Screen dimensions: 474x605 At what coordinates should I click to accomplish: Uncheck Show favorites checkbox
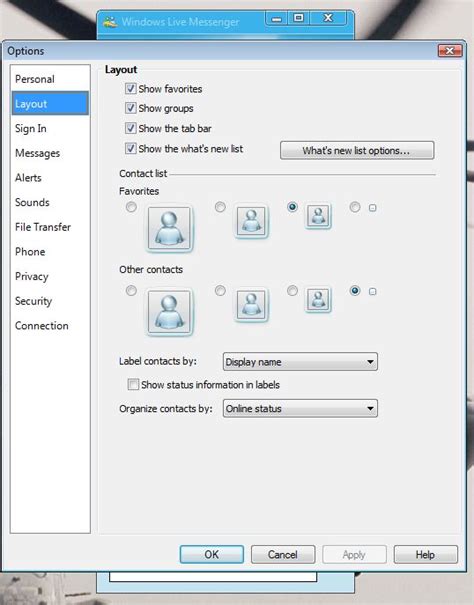(x=130, y=89)
